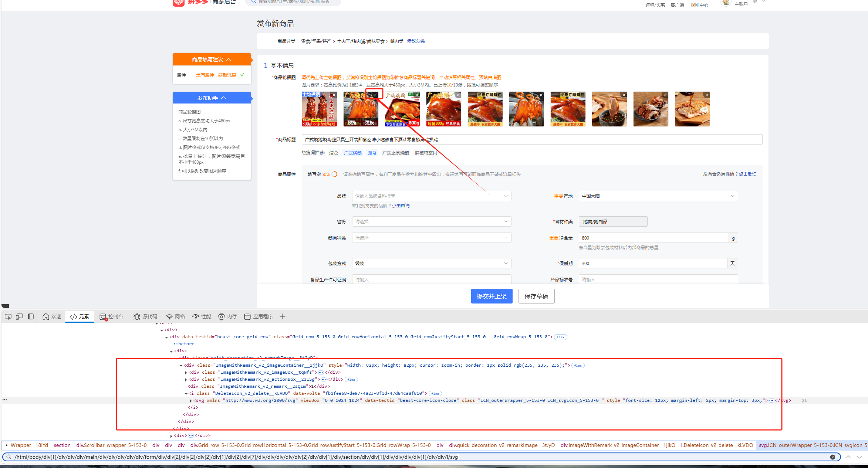Open the 产地 origin dropdown showing 中国大陆
Screen dimensions: 868x468
pyautogui.click(x=658, y=196)
